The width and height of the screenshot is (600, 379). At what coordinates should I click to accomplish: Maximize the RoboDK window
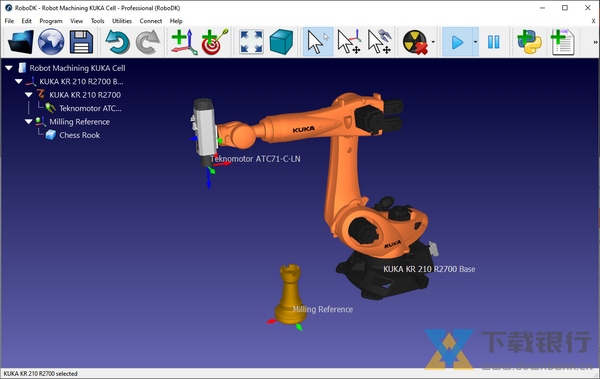tap(565, 8)
